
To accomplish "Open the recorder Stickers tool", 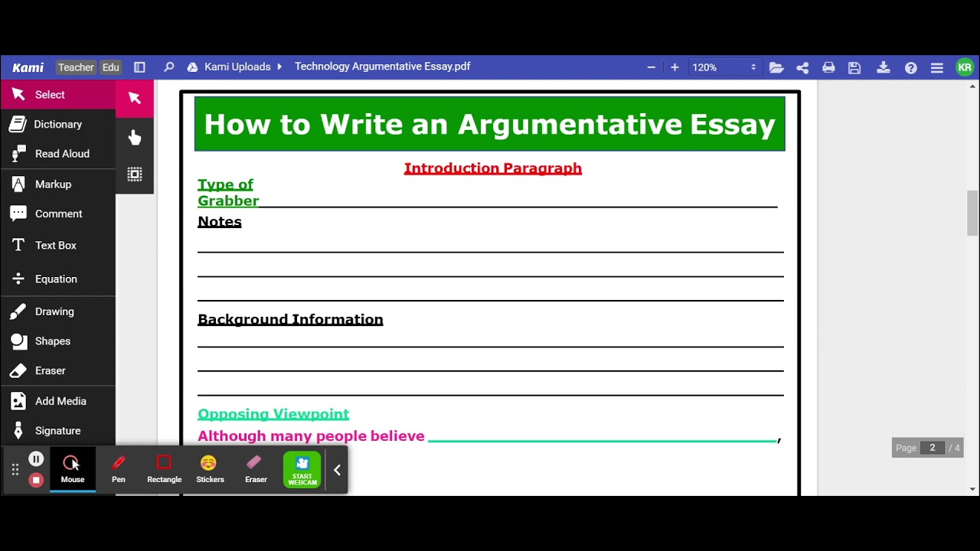I will tap(210, 469).
